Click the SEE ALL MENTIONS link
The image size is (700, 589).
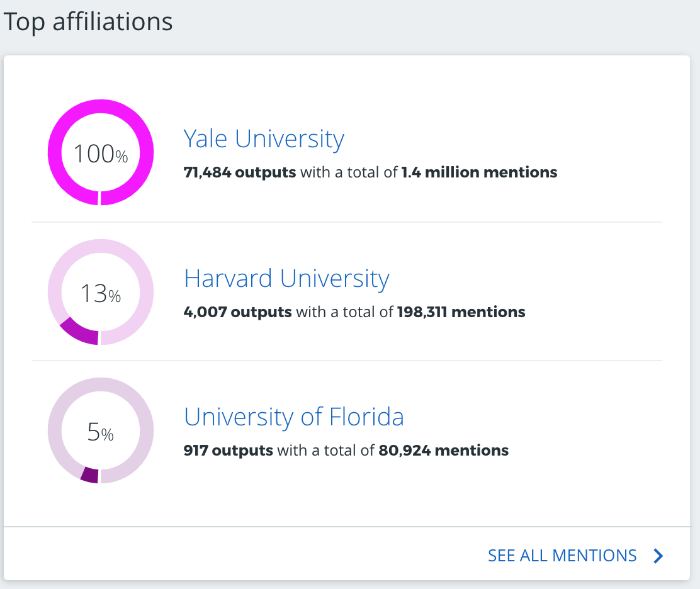(x=562, y=556)
